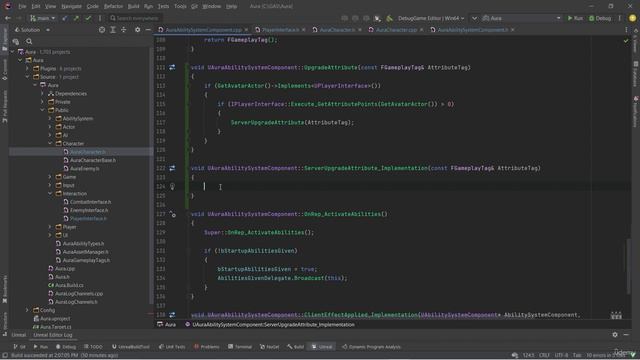
Task: Open editor tabs more options icon
Action: coord(626,30)
